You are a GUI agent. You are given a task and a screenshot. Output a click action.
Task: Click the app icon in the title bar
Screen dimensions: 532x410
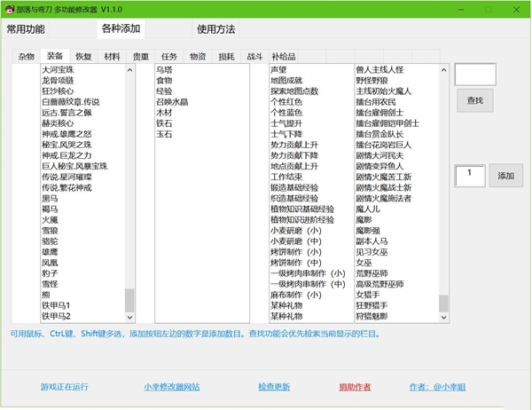click(x=10, y=7)
